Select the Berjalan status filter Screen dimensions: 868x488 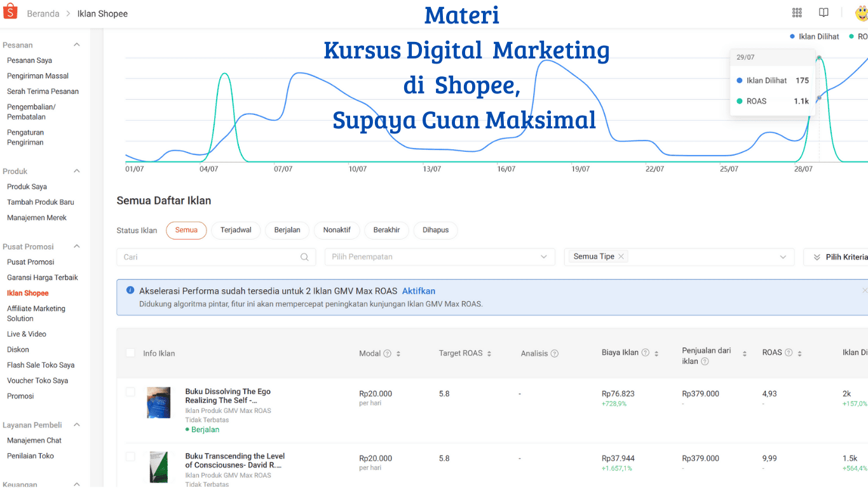click(x=287, y=230)
